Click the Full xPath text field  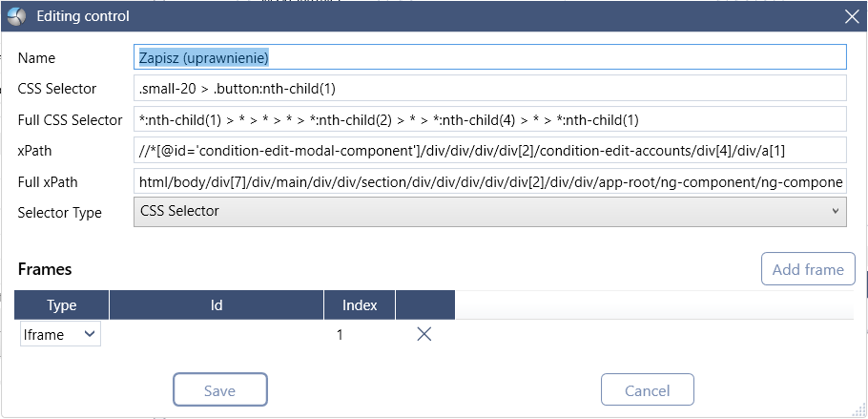click(490, 181)
